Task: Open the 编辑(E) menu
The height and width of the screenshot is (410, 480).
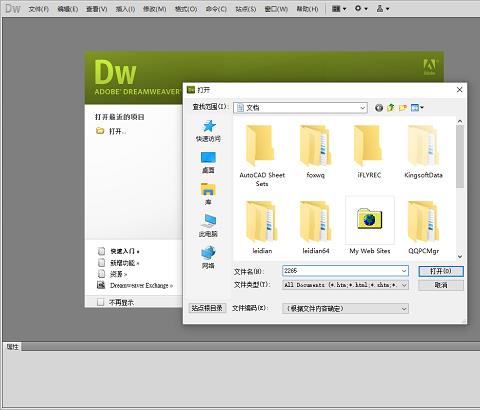Action: (67, 9)
